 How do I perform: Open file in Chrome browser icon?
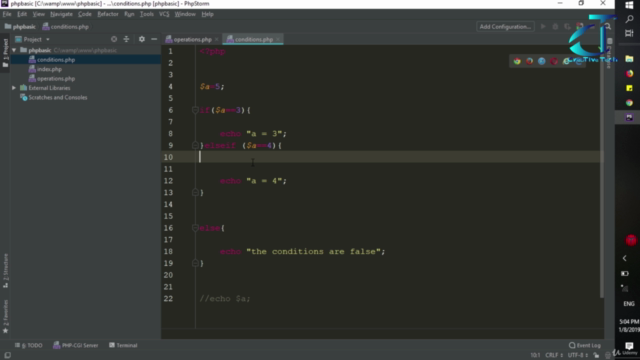517,61
